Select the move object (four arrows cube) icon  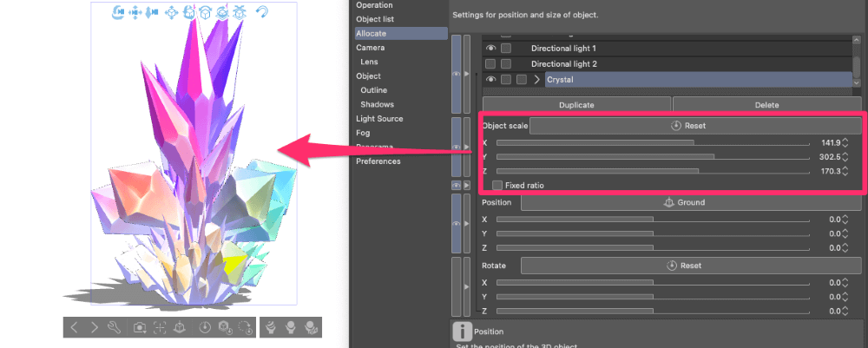tap(172, 11)
